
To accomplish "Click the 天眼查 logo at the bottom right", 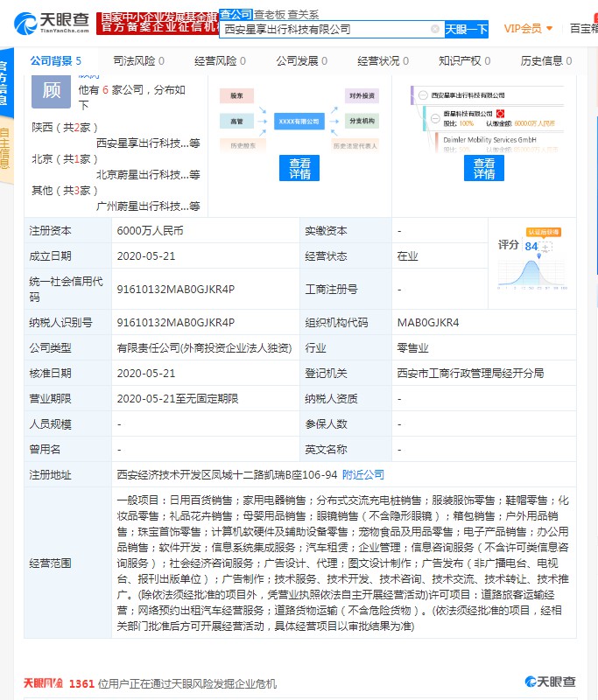I will pyautogui.click(x=550, y=682).
